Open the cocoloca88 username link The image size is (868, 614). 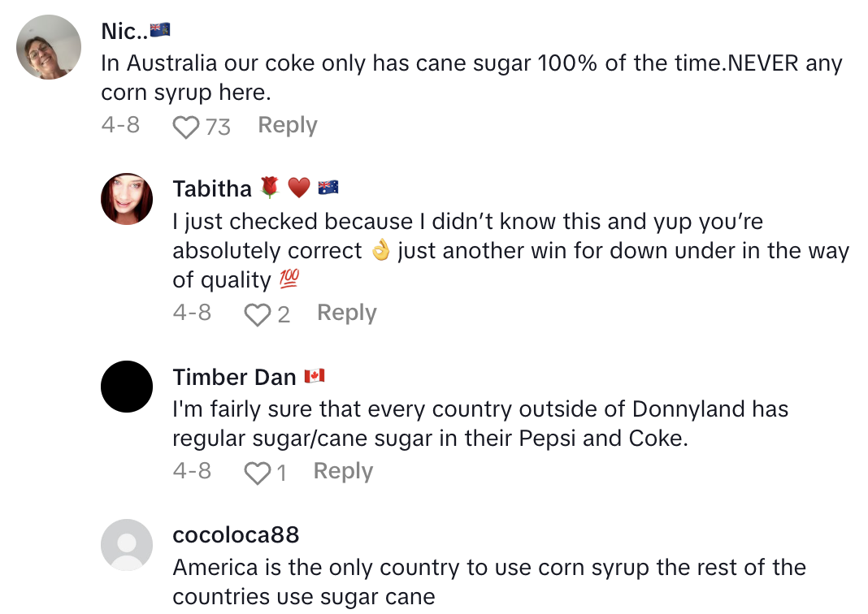pos(236,535)
